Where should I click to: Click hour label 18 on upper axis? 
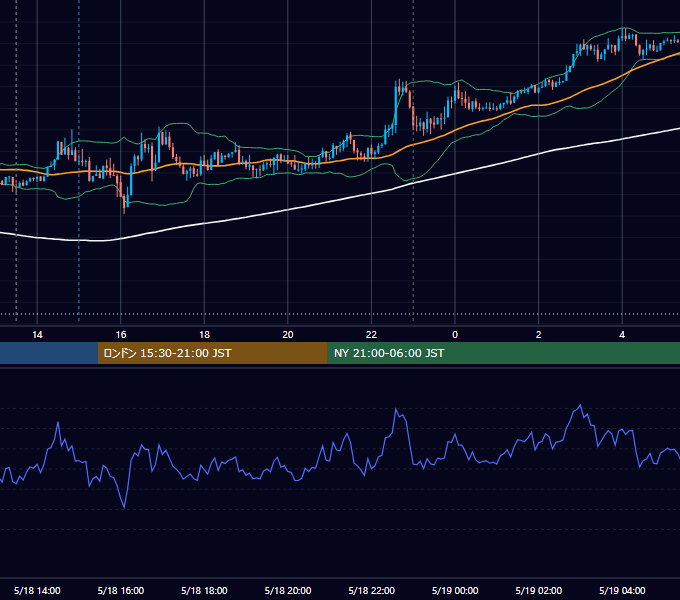(x=204, y=335)
